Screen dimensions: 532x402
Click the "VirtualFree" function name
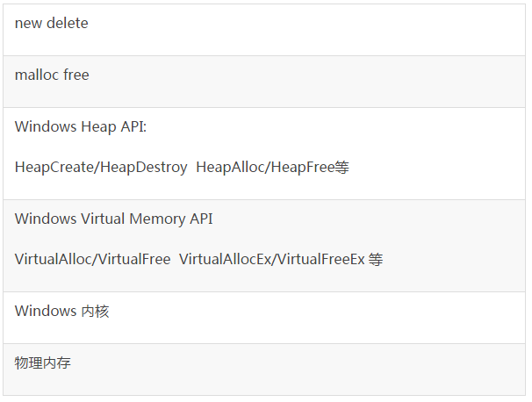click(133, 260)
